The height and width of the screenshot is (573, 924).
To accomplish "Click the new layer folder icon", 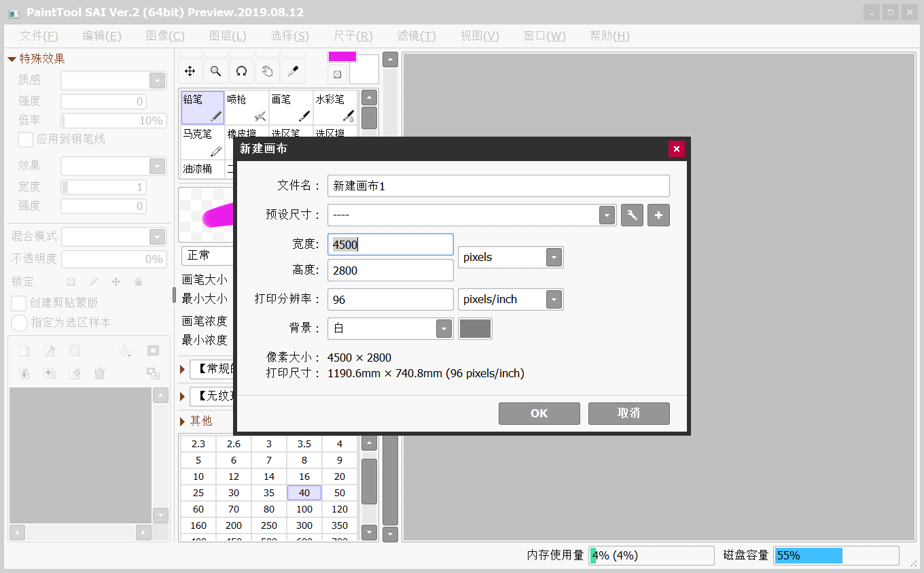I will (x=74, y=351).
